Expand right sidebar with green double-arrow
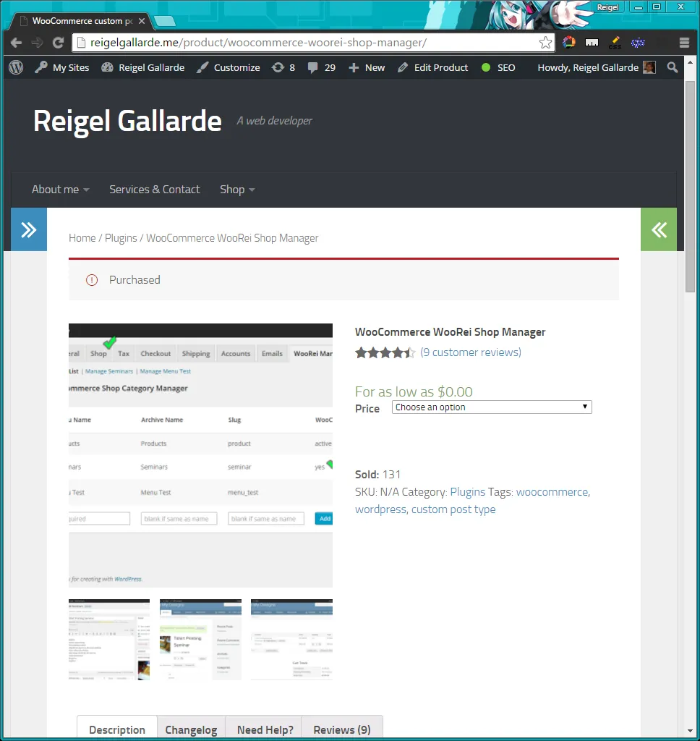The image size is (700, 741). click(x=659, y=229)
